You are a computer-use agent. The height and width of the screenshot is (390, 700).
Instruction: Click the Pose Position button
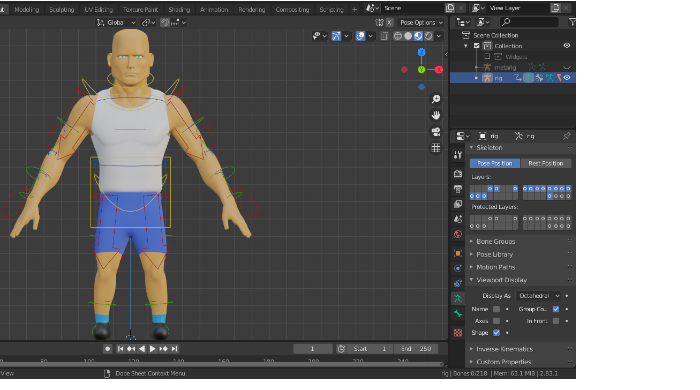coord(495,163)
